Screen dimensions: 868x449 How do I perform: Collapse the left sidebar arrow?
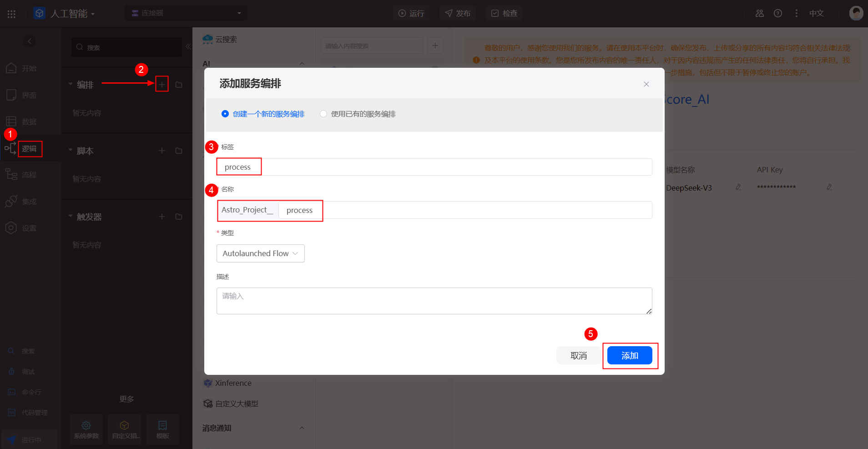point(30,41)
